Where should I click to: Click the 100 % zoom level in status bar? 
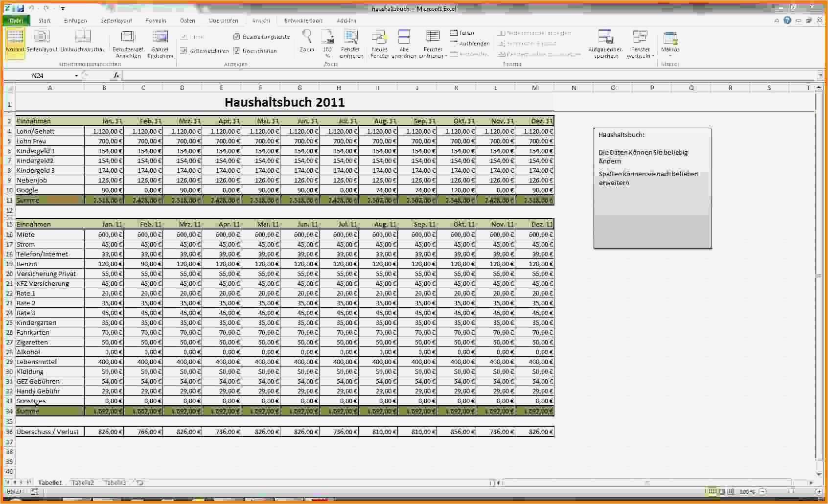click(x=747, y=492)
